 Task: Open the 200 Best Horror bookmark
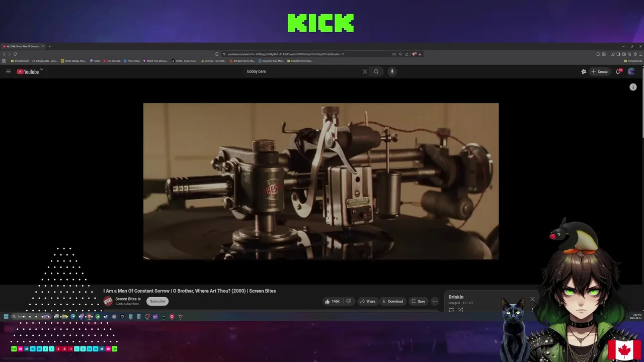(x=243, y=61)
